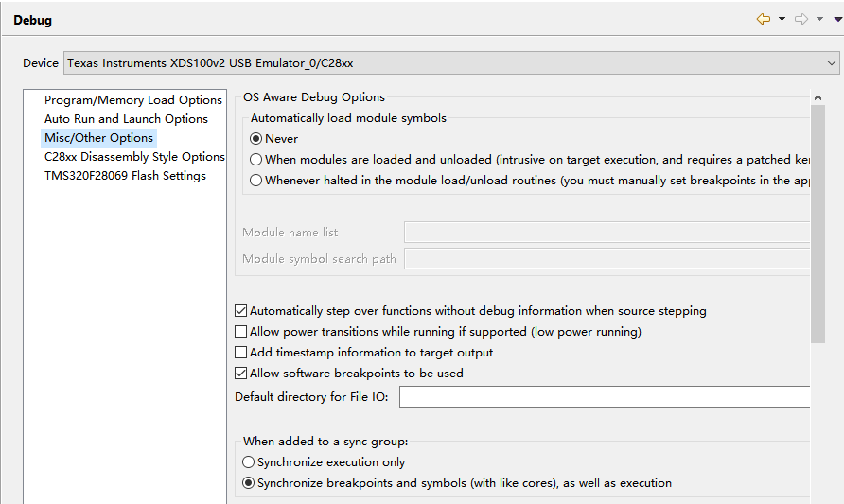Select Misc/Other Options in the list
844x504 pixels.
click(98, 138)
